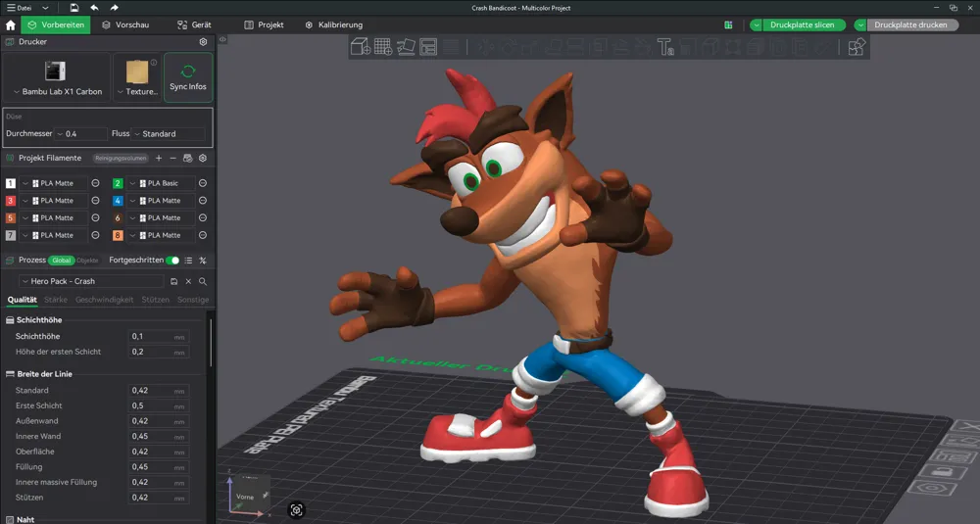
Task: Click the process settings percent icon
Action: (x=203, y=261)
